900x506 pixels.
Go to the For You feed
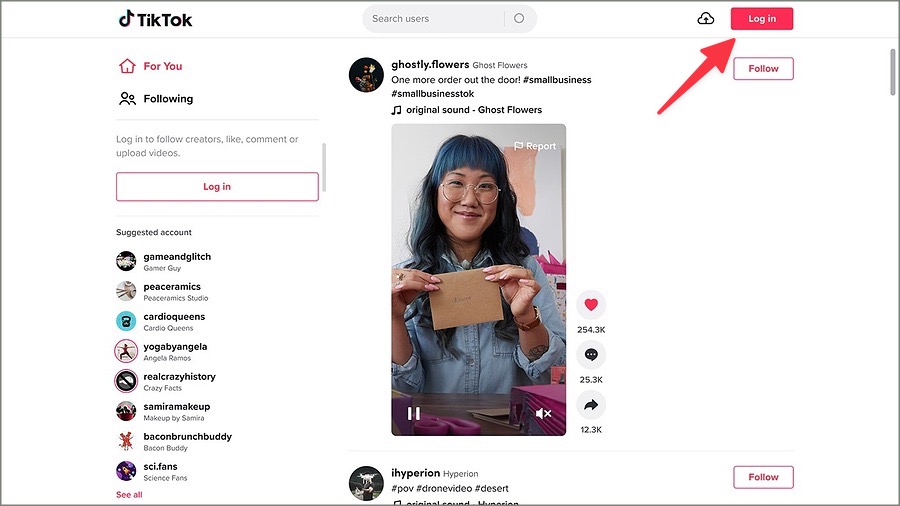click(x=151, y=66)
